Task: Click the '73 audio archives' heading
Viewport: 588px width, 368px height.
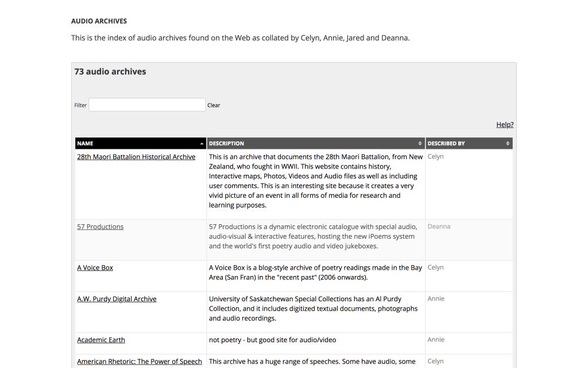Action: (110, 71)
